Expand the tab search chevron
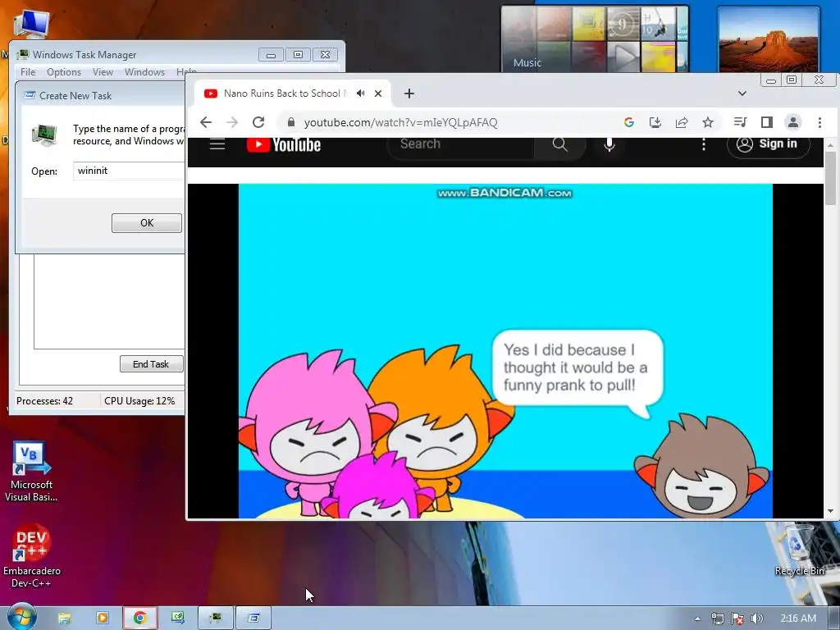 coord(742,94)
